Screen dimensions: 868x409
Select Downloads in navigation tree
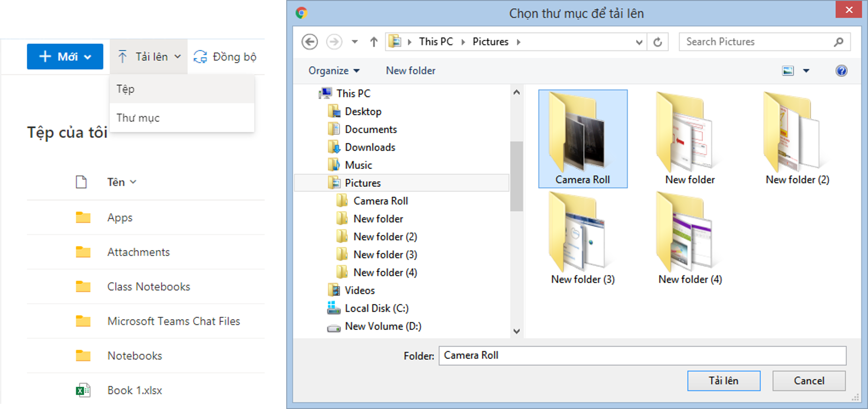tap(370, 147)
